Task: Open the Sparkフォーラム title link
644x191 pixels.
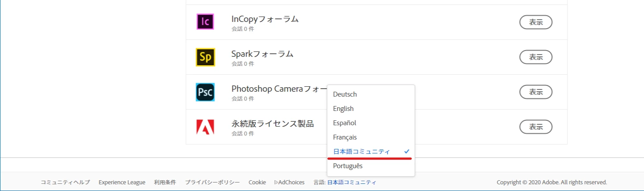Action: [x=262, y=54]
